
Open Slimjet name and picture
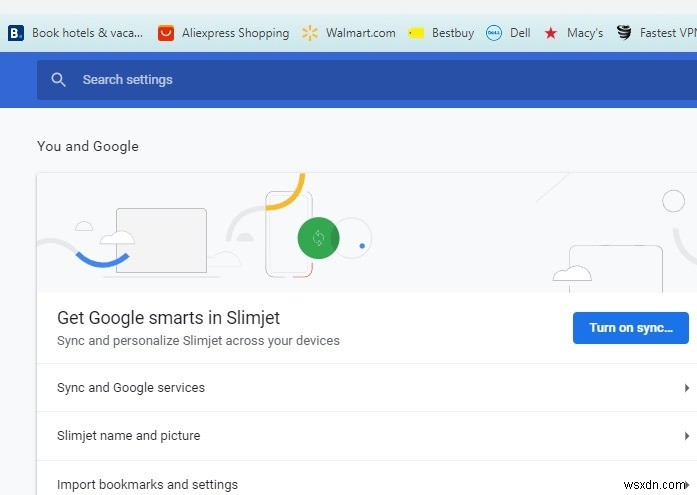coord(367,436)
